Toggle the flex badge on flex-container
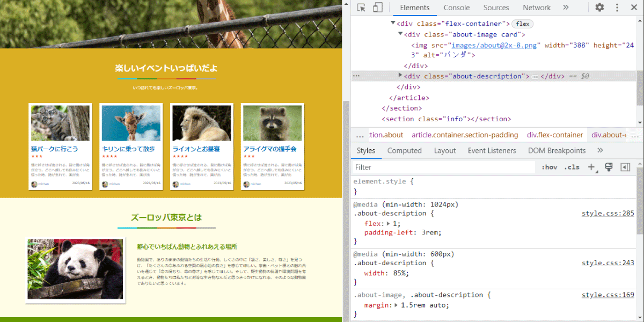This screenshot has width=644, height=322. tap(523, 24)
